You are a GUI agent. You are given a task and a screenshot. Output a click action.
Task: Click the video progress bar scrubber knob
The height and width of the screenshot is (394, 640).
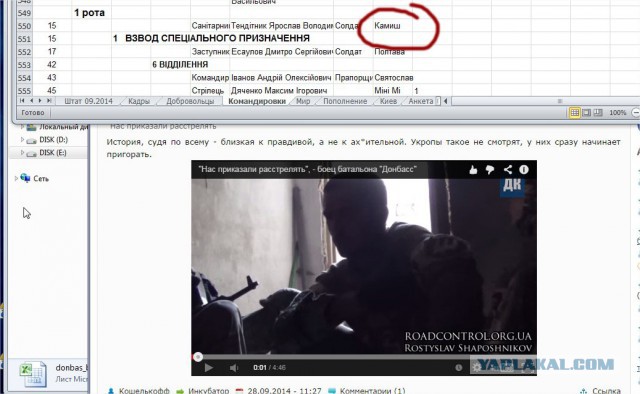198,357
